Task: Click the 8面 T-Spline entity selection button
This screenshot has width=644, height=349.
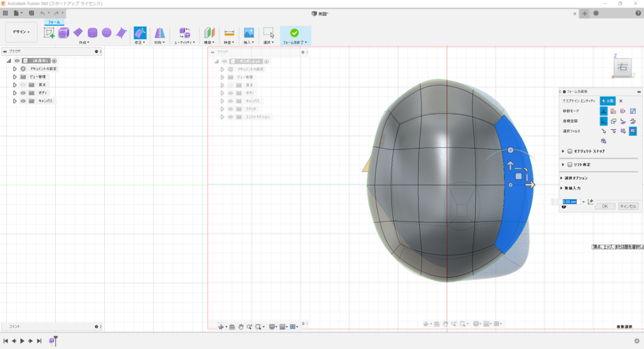Action: pyautogui.click(x=608, y=101)
